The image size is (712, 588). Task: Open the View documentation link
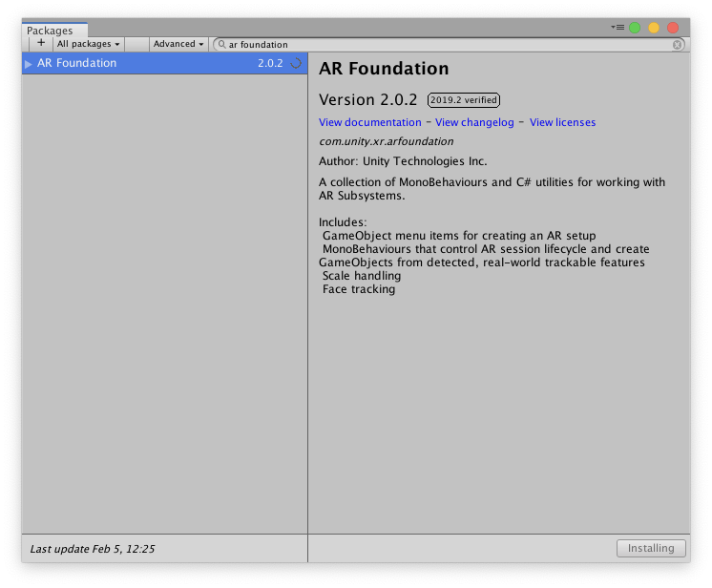point(369,122)
